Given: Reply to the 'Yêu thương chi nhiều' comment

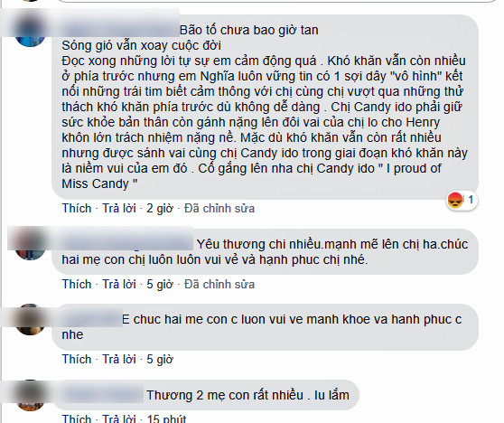Looking at the screenshot, I should coord(119,285).
